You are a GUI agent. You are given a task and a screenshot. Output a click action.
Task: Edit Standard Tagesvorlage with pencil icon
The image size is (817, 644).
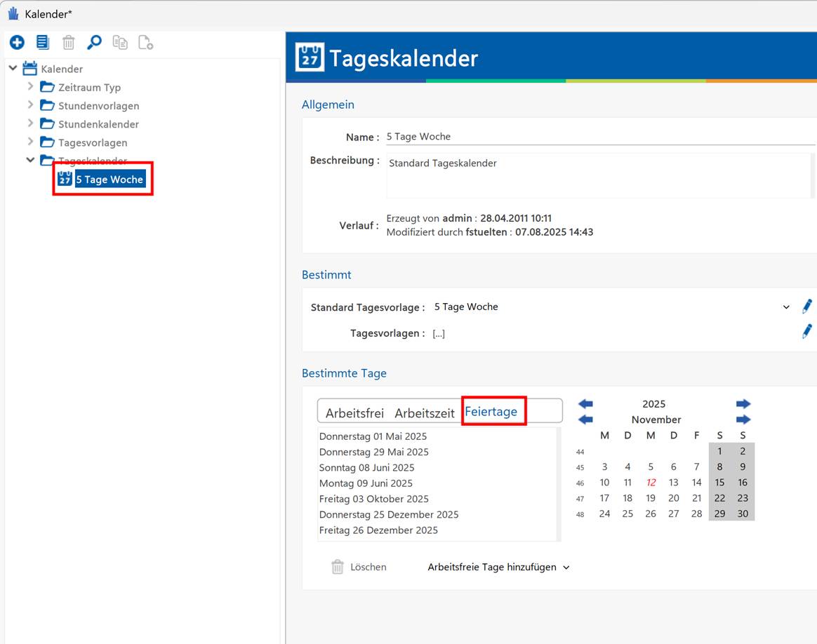(x=806, y=306)
